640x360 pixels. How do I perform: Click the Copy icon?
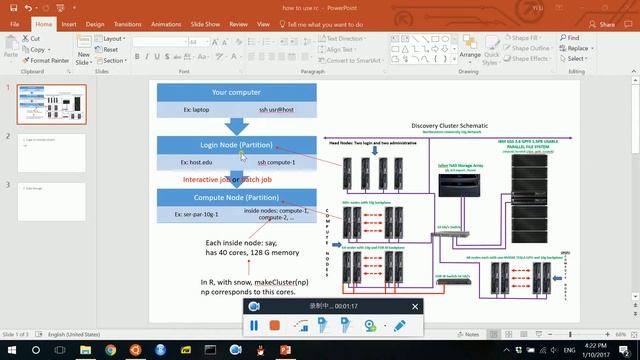click(25, 49)
